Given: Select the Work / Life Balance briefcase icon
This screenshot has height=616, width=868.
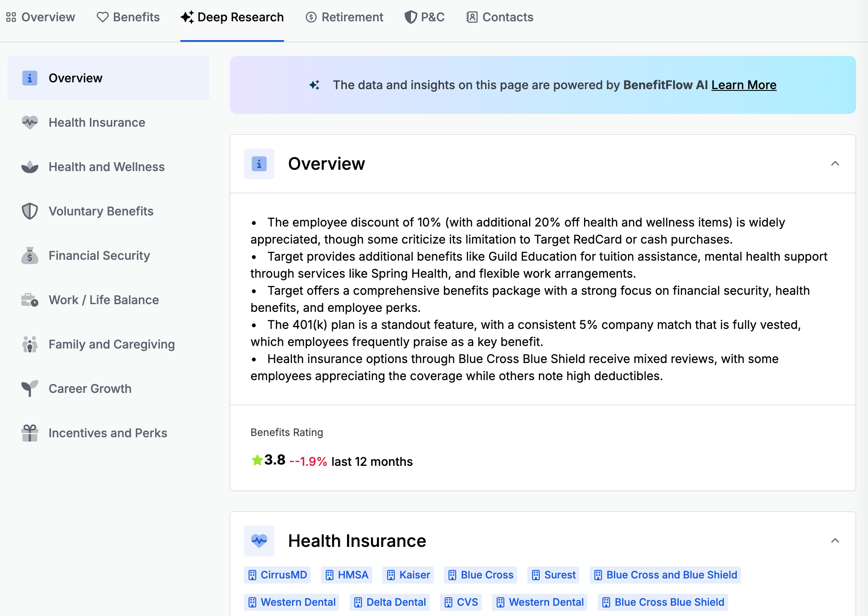Looking at the screenshot, I should pos(29,300).
